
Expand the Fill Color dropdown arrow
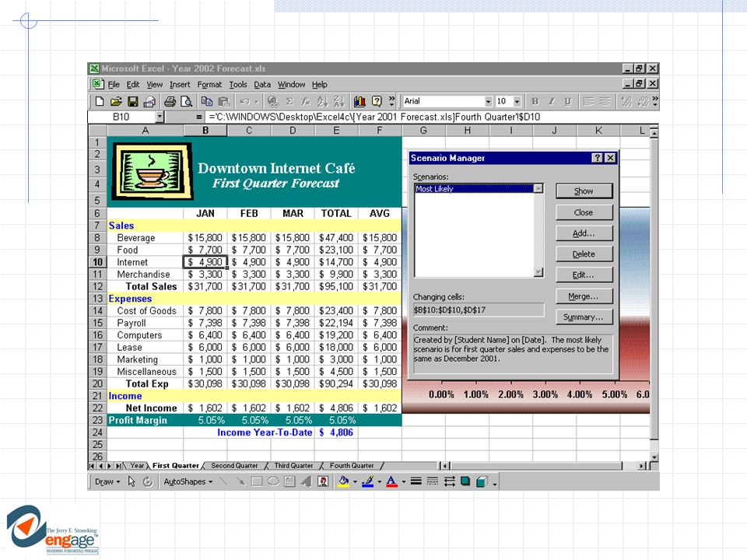click(355, 481)
